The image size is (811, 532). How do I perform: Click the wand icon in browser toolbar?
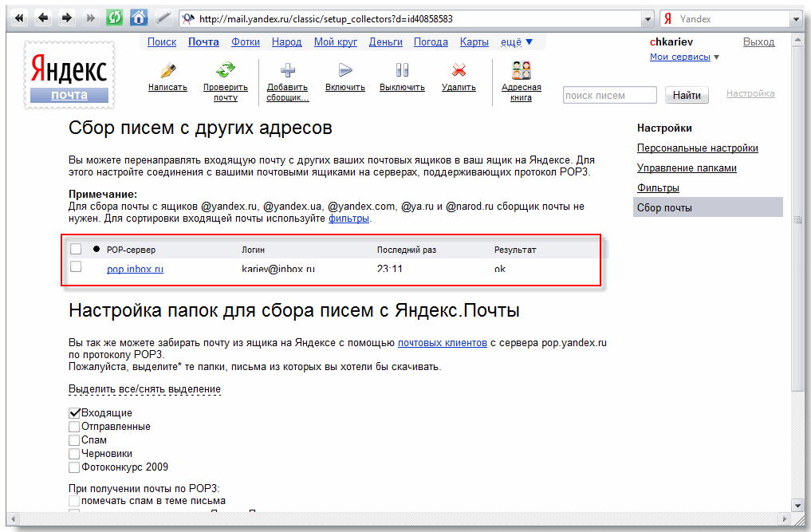pos(163,18)
